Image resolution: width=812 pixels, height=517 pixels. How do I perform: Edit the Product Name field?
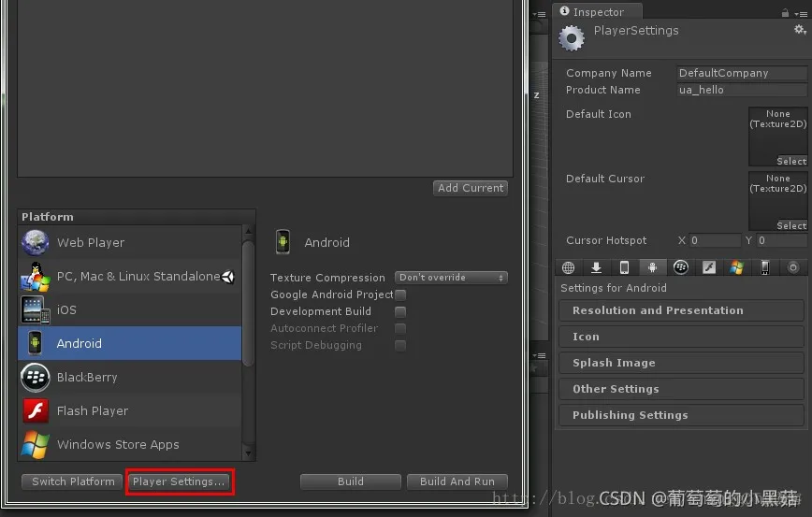[742, 90]
